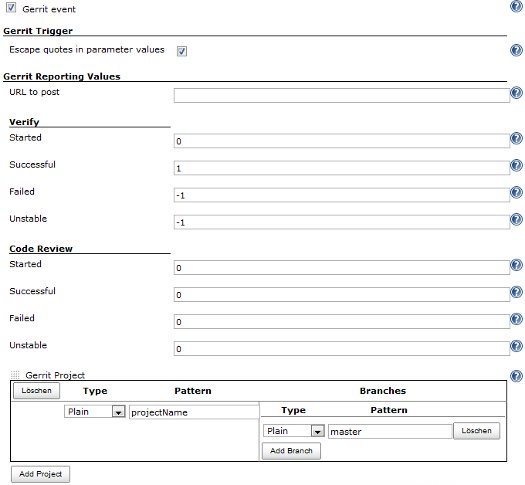This screenshot has height=485, width=525.
Task: Uncheck the Gerrit event checkbox
Action: point(11,7)
